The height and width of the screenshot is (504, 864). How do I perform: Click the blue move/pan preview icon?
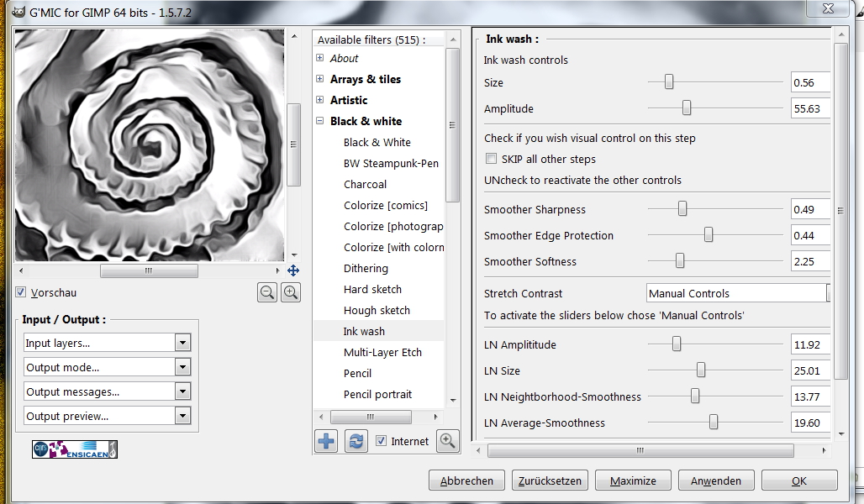[293, 270]
